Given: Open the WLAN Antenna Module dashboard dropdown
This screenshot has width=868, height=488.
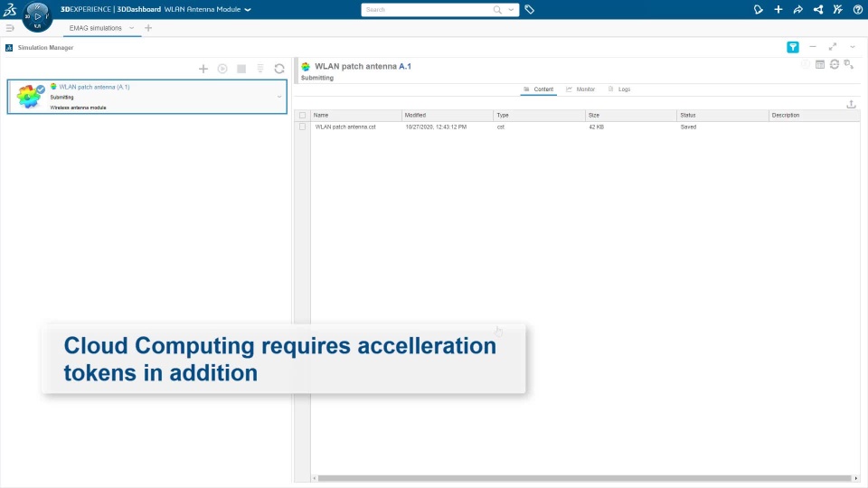Looking at the screenshot, I should pos(248,9).
